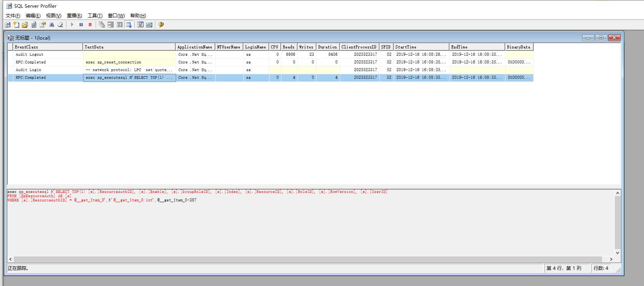Click the grayed stacked rows toolbar icon
Viewport: 644px width, 286px height.
[111, 25]
